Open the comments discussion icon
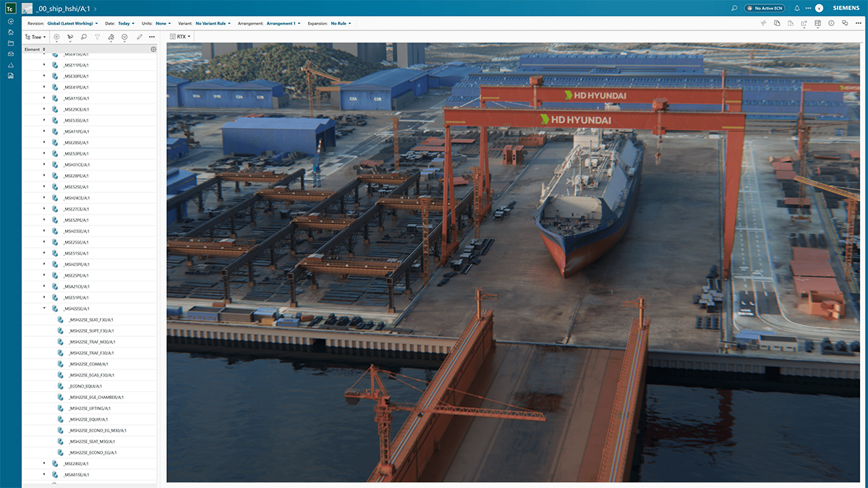868x488 pixels. 845,23
